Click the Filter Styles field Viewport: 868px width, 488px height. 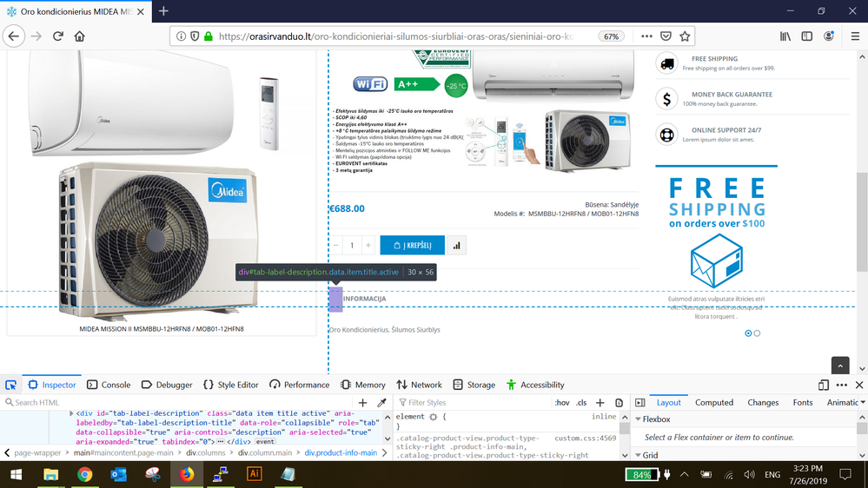(x=474, y=403)
